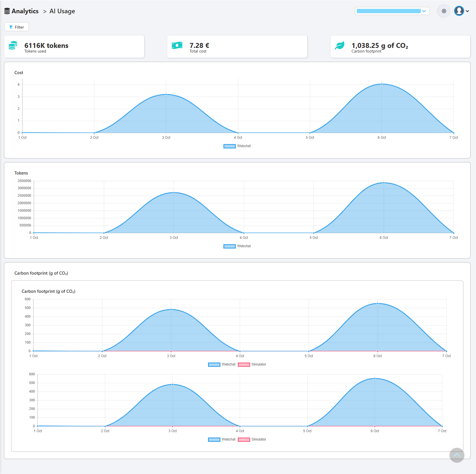Expand the blue workspace selector dropdown
Viewport: 476px width, 474px height.
[x=392, y=11]
